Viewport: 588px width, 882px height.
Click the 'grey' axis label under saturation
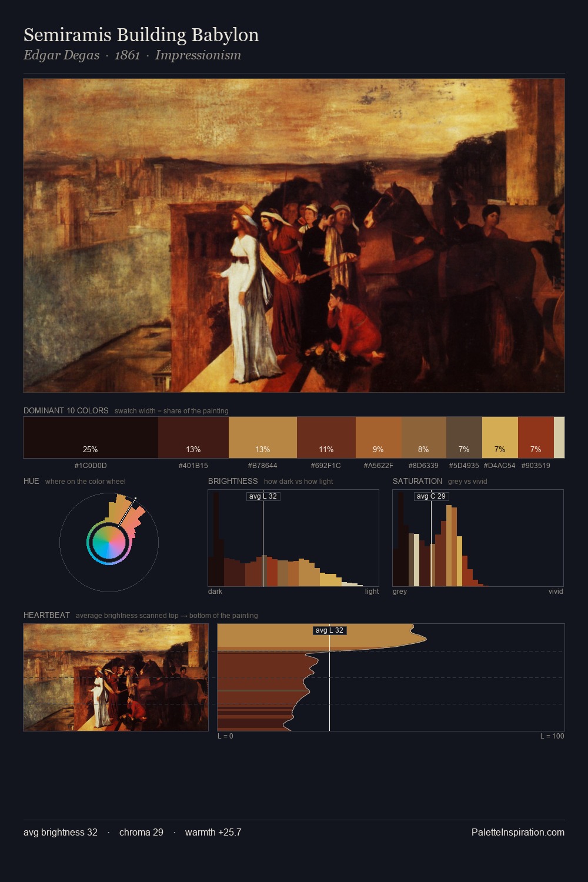(400, 592)
